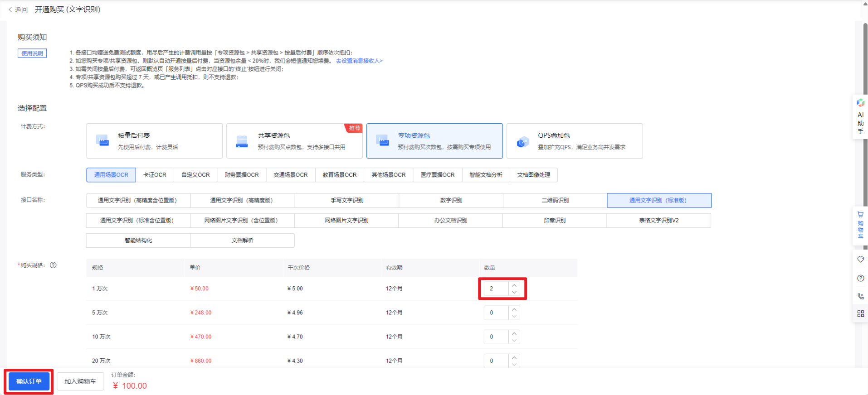Choose 办公文档识别 interface
This screenshot has width=868, height=395.
[x=451, y=220]
